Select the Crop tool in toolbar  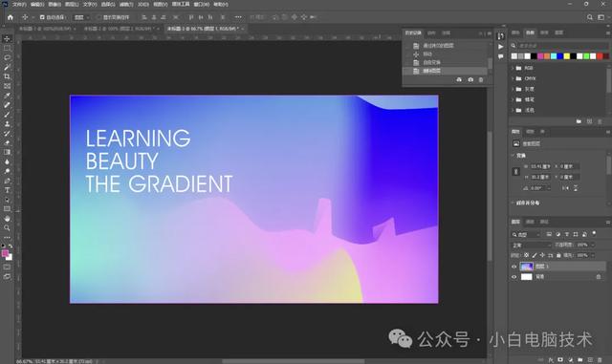7,76
